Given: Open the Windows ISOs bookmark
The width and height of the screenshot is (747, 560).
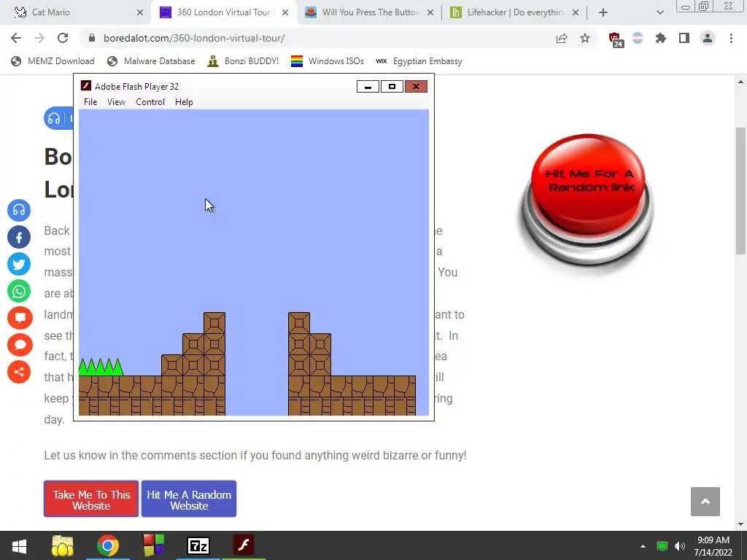Looking at the screenshot, I should coord(328,61).
